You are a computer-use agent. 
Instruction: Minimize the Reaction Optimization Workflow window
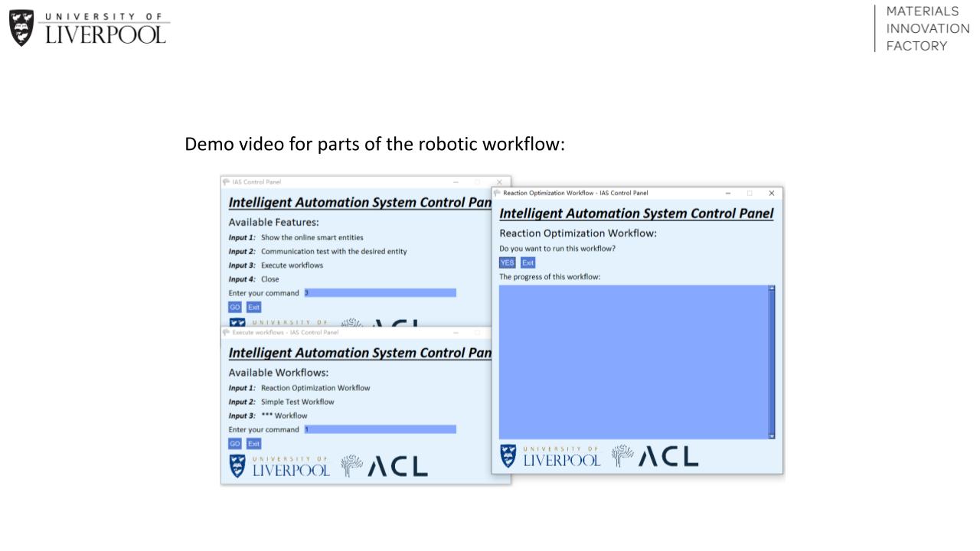pyautogui.click(x=727, y=193)
